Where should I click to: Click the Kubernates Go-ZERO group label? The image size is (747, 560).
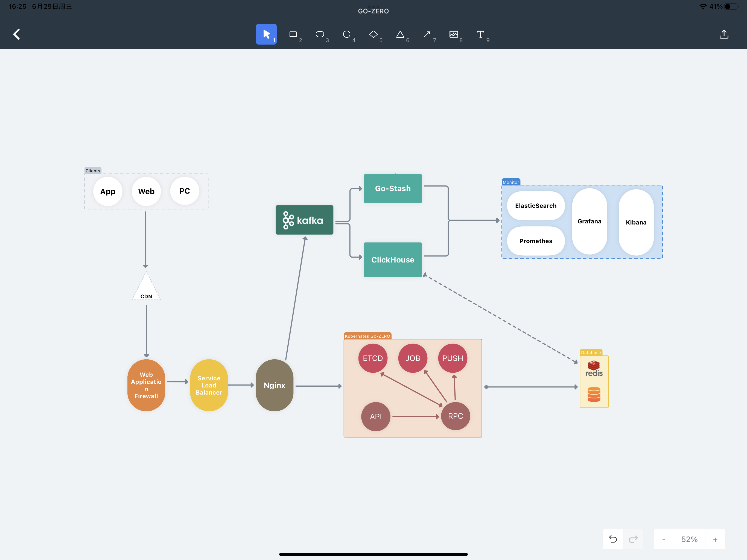click(x=367, y=336)
